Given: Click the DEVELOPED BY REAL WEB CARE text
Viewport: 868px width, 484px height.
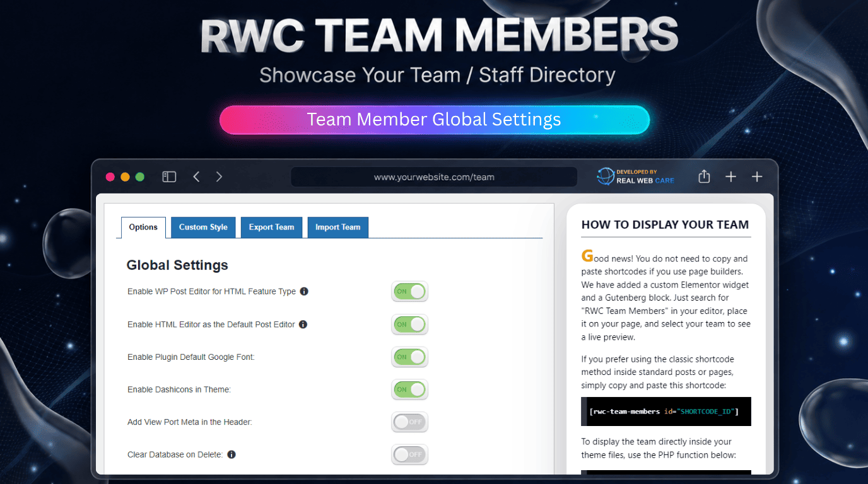Looking at the screenshot, I should point(645,176).
